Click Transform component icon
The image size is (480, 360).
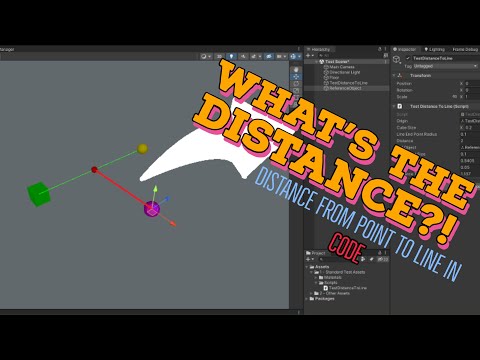400,76
